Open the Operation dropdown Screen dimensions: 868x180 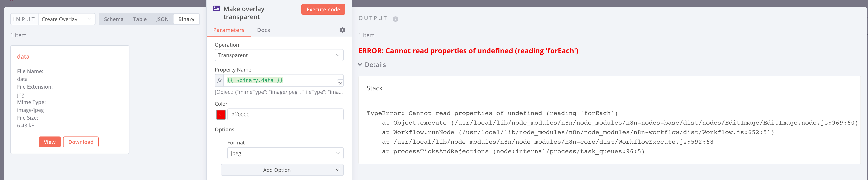279,55
